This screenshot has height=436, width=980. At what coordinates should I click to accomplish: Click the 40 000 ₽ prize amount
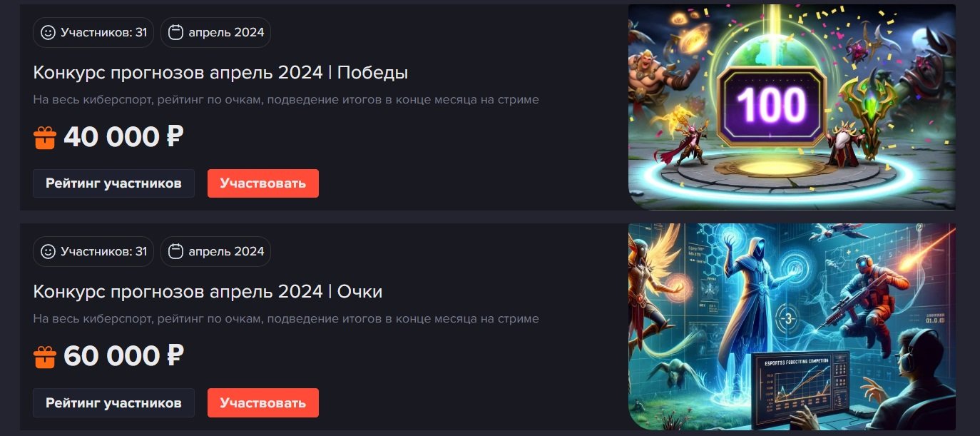(x=123, y=136)
